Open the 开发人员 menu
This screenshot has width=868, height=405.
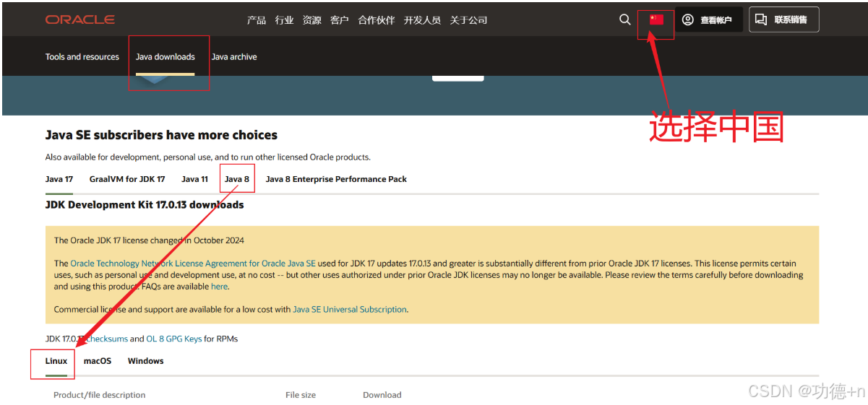422,20
